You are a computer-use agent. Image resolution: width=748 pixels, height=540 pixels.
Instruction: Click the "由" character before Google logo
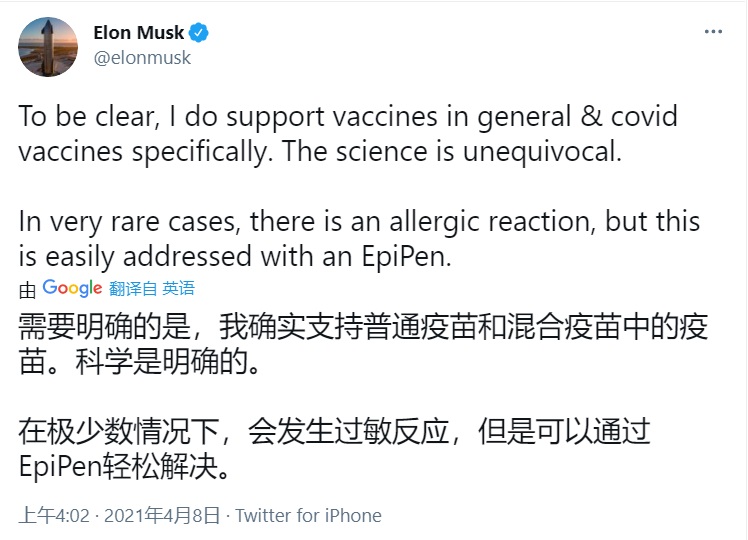pos(27,290)
